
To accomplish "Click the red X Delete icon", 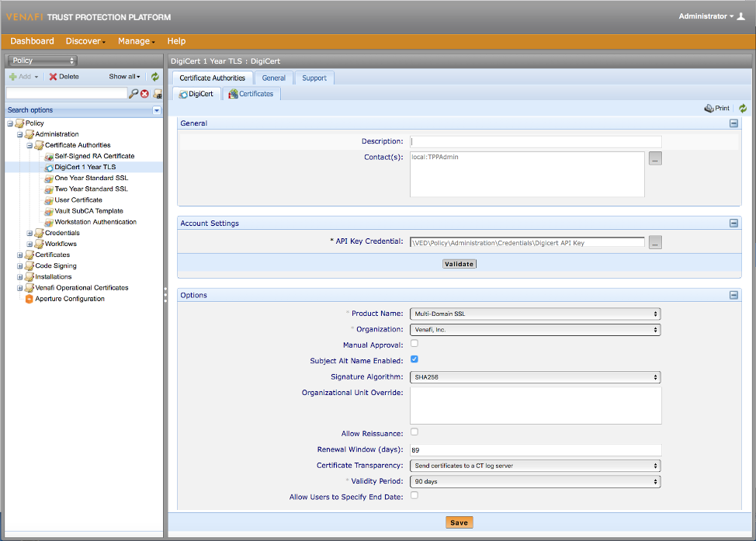I will coord(53,77).
